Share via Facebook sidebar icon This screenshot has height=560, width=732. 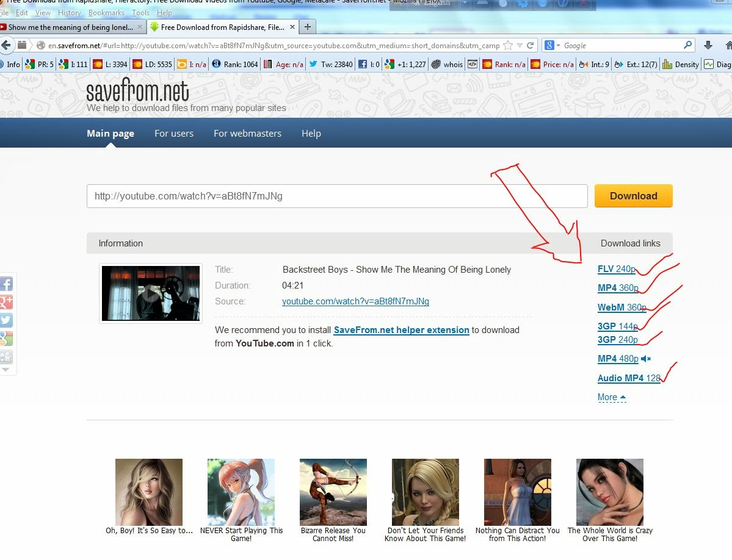pyautogui.click(x=7, y=284)
